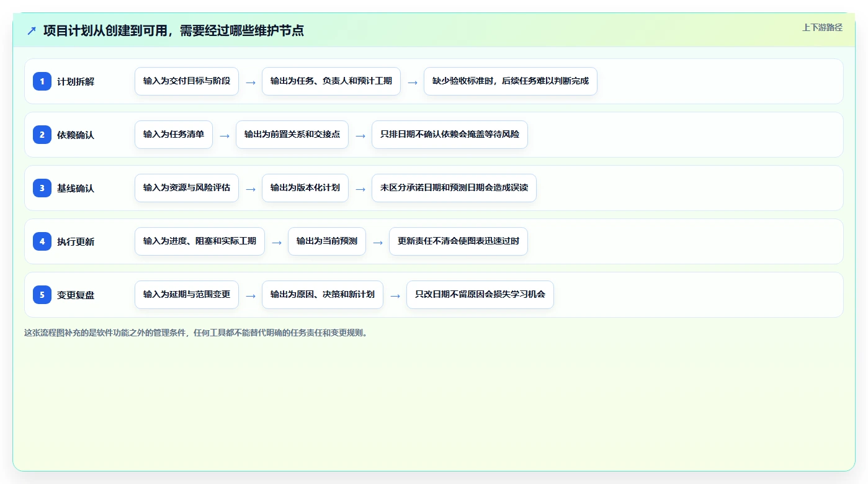Select step number 2 badge for 依赖确认
This screenshot has height=484, width=868.
[x=42, y=135]
